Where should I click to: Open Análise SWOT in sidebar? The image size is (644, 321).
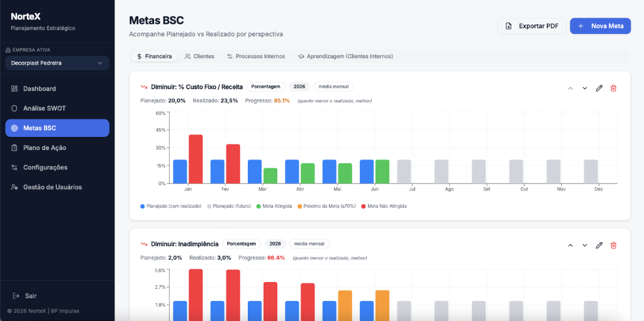pos(57,109)
